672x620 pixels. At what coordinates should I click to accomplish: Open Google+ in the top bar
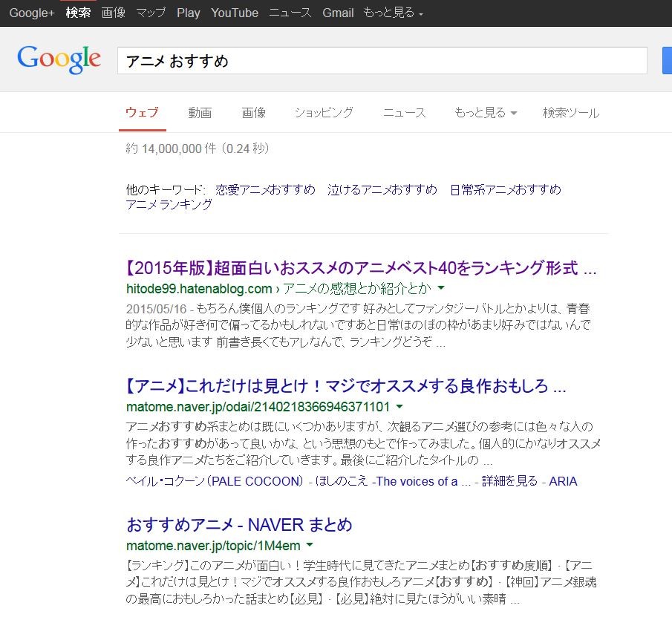(x=32, y=13)
